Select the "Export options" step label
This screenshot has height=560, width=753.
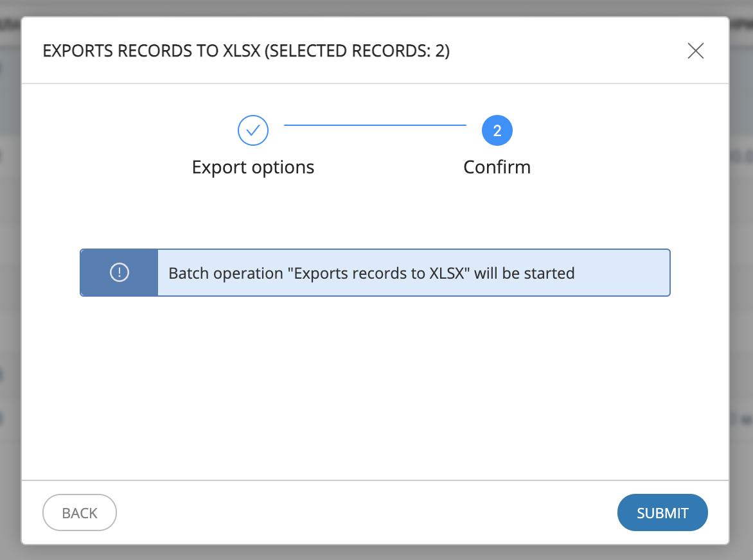click(253, 168)
